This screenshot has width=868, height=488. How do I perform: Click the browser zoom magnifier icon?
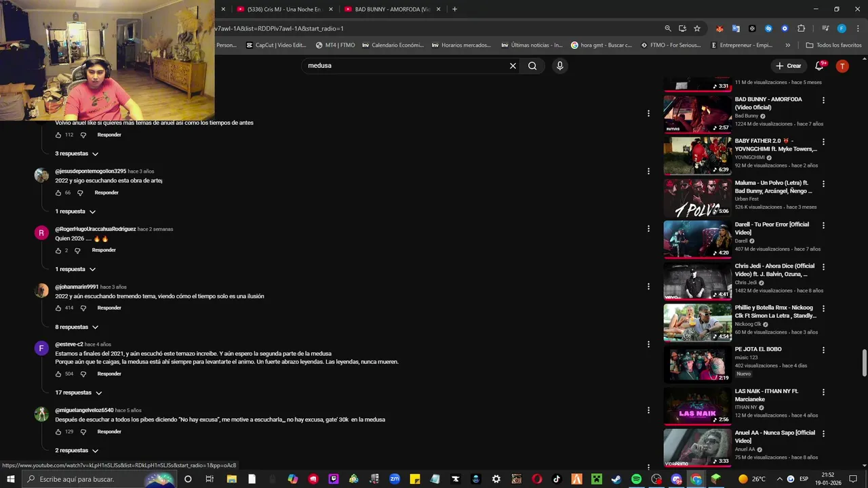pos(668,28)
